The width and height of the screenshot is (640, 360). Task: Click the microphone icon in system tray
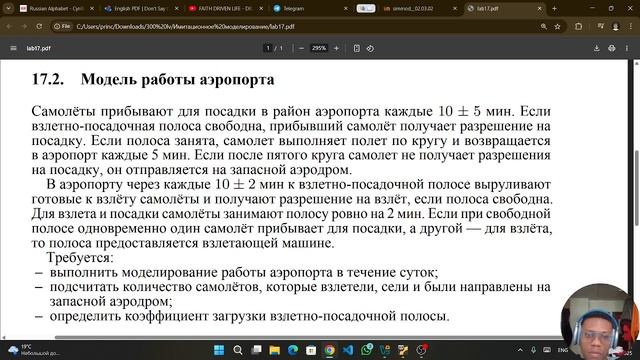[533, 350]
